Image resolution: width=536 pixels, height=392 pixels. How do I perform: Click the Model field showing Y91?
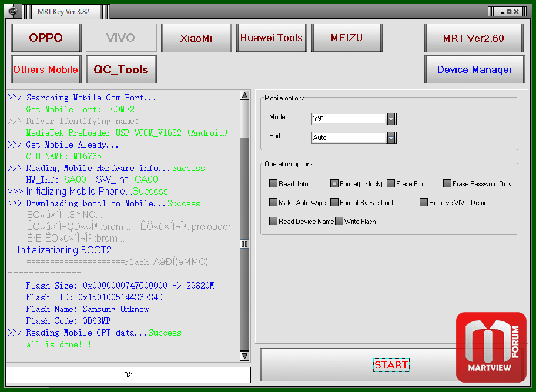pos(349,119)
